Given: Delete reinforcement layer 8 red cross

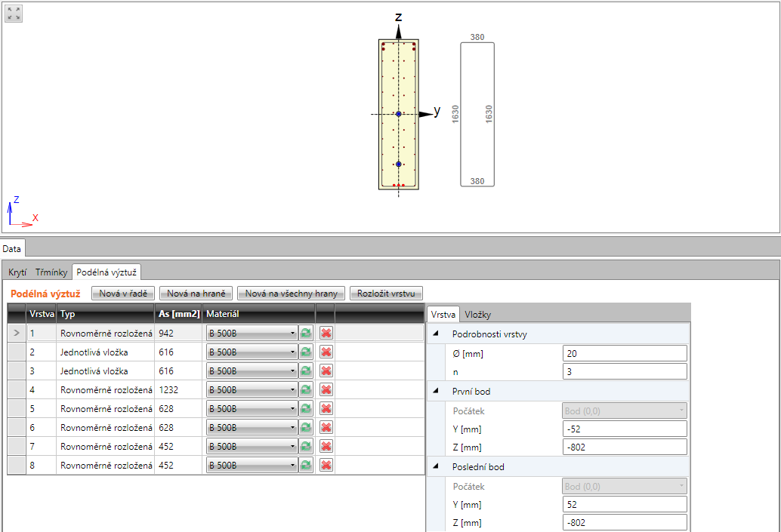Looking at the screenshot, I should coord(326,466).
